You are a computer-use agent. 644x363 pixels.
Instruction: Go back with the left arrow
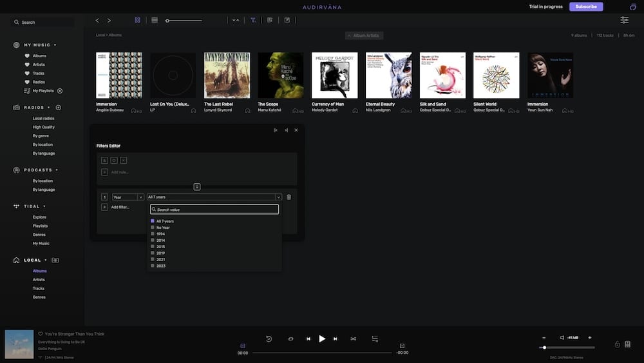[97, 20]
